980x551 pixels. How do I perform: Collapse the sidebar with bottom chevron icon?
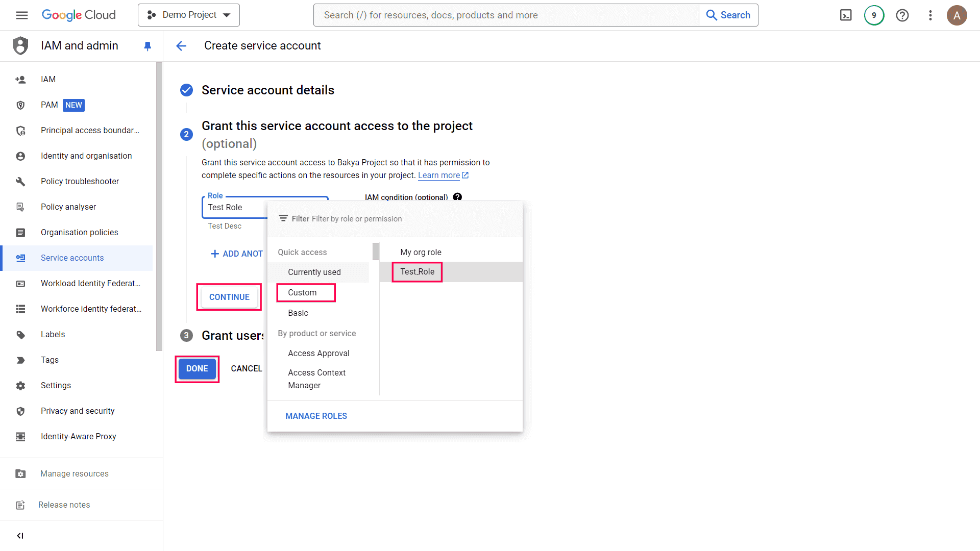20,536
